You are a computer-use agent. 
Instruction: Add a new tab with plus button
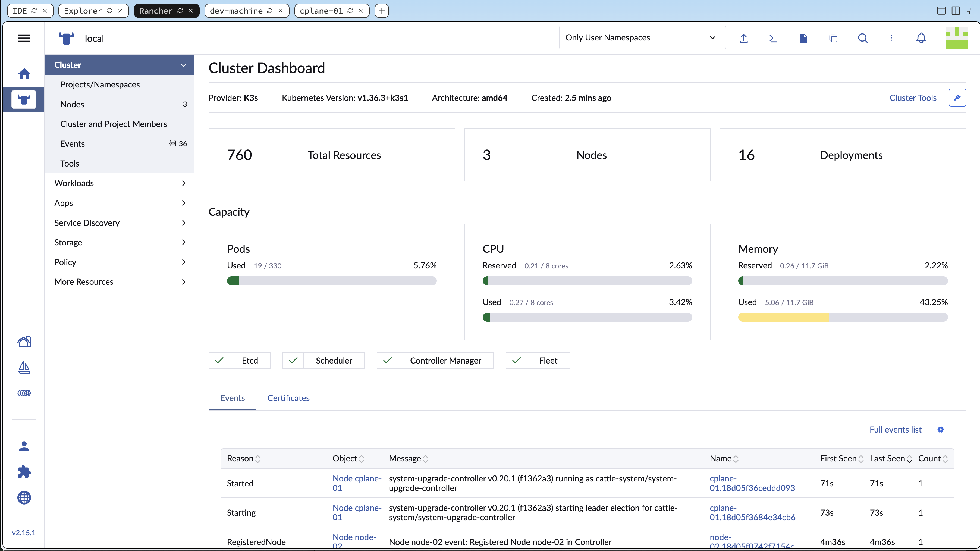click(382, 11)
